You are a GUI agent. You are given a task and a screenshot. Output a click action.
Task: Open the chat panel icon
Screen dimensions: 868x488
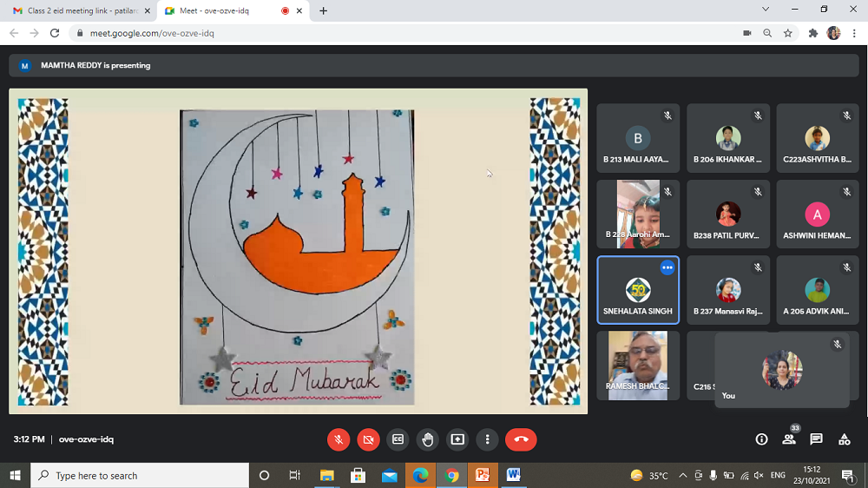pos(816,439)
